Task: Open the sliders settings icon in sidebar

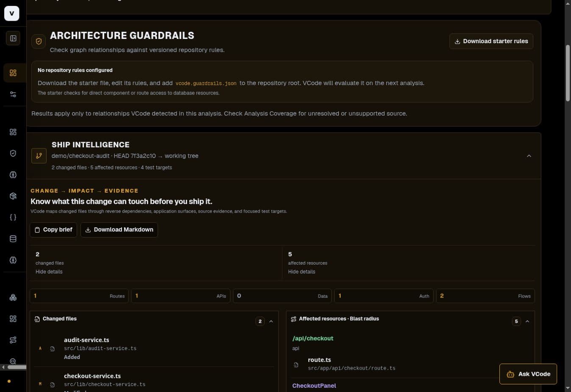Action: coord(13,94)
